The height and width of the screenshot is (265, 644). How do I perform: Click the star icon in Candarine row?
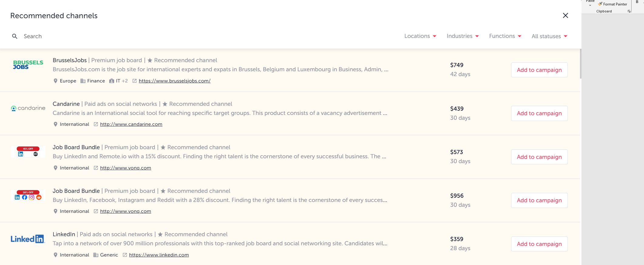click(165, 104)
